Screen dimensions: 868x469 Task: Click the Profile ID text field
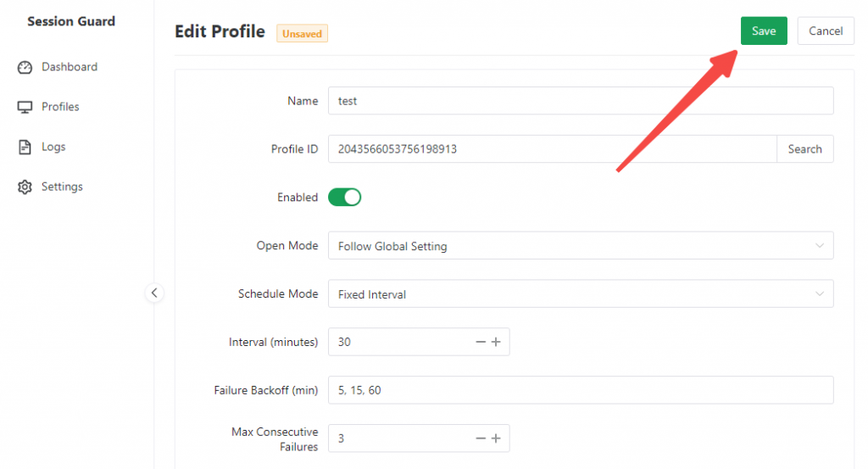tap(551, 148)
